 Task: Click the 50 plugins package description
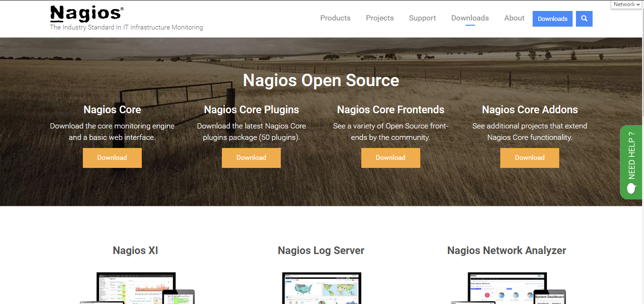[x=251, y=132]
